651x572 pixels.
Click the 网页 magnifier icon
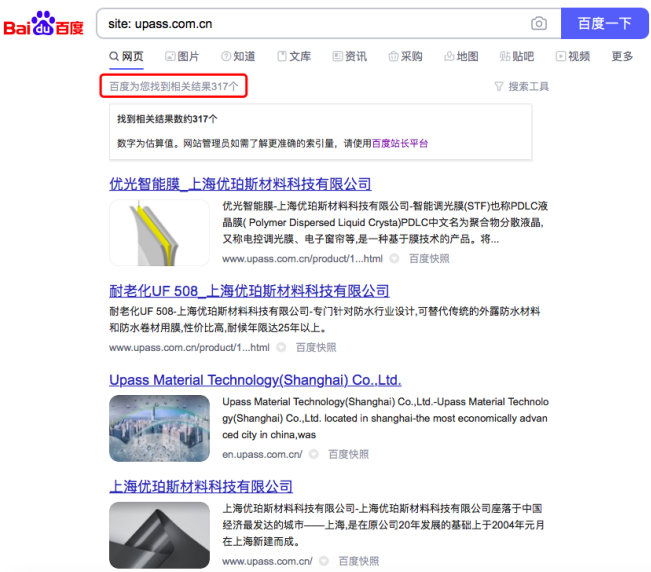point(114,56)
